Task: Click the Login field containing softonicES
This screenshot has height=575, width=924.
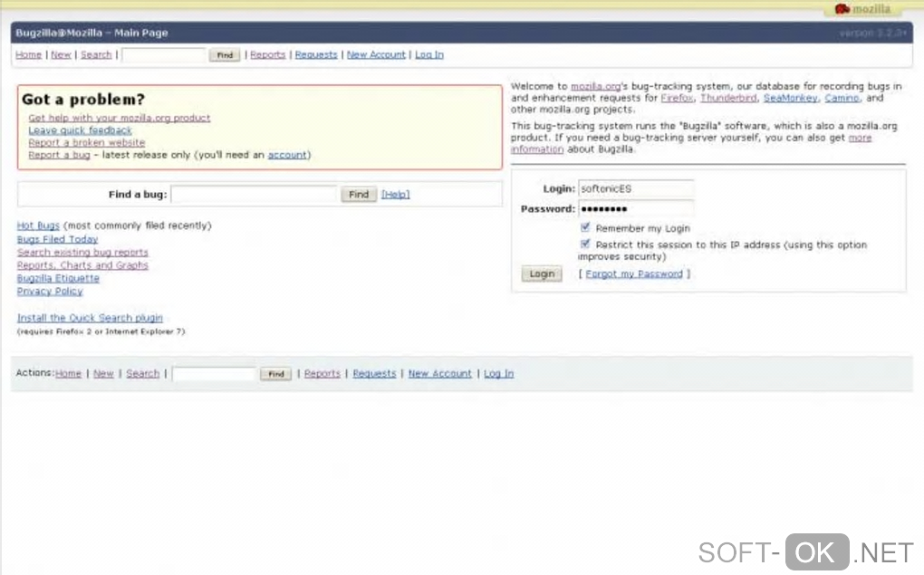Action: (x=636, y=188)
